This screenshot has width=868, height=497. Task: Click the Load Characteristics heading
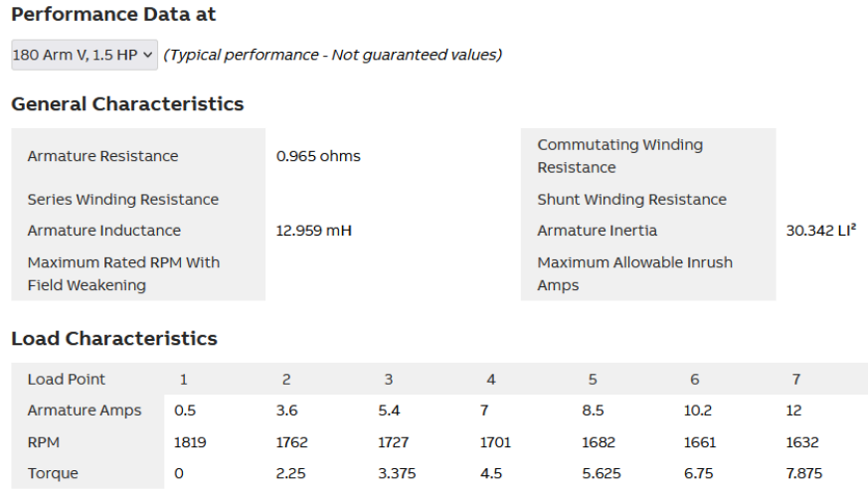click(113, 339)
